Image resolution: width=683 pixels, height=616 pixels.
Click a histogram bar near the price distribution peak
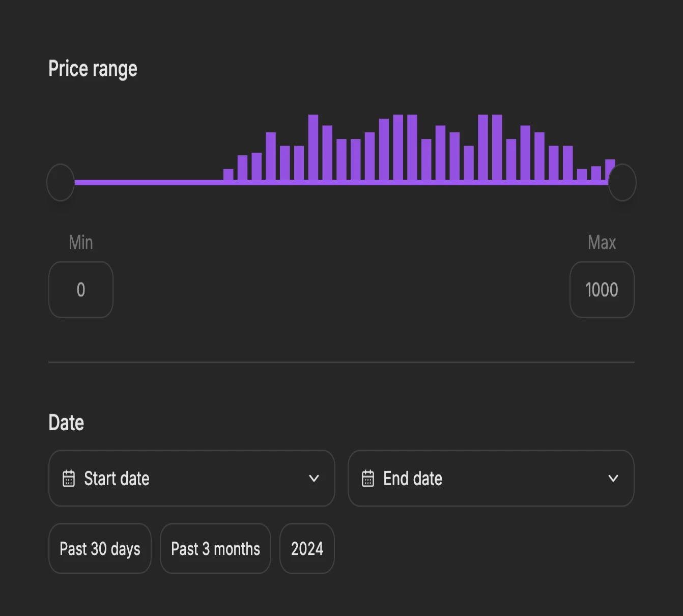point(397,148)
